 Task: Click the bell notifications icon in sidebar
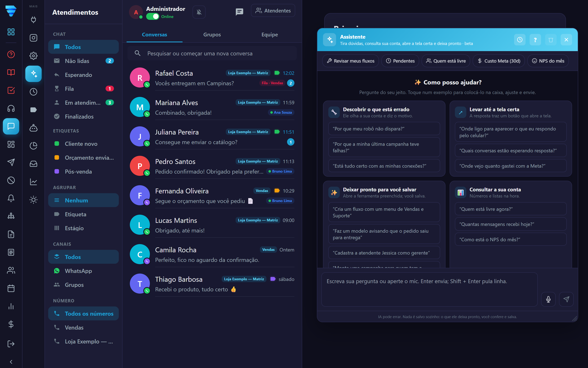11,198
